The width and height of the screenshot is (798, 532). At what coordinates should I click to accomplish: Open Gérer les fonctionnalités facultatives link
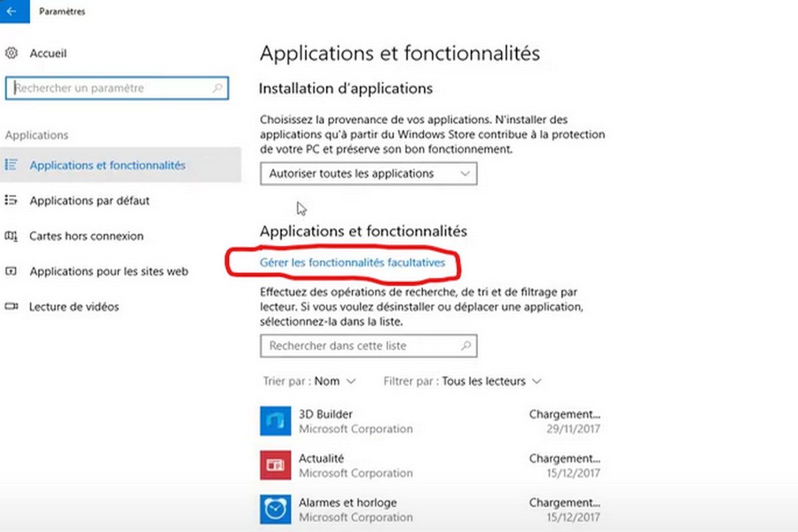point(352,263)
